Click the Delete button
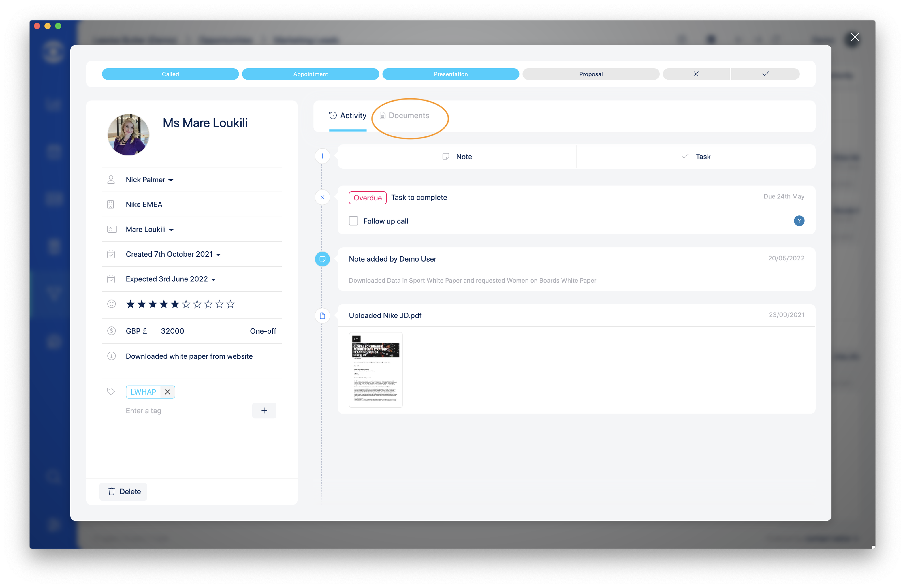Viewport: 905px width, 588px height. [x=124, y=492]
